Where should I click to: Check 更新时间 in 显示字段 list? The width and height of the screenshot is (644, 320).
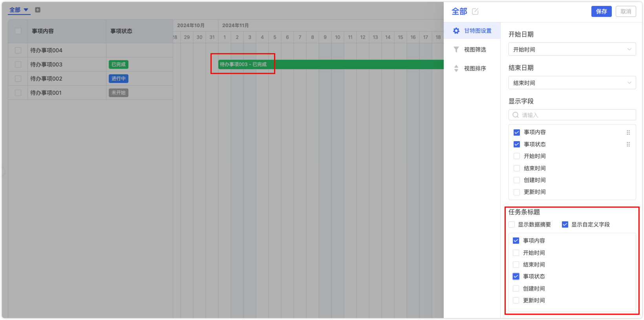(517, 192)
